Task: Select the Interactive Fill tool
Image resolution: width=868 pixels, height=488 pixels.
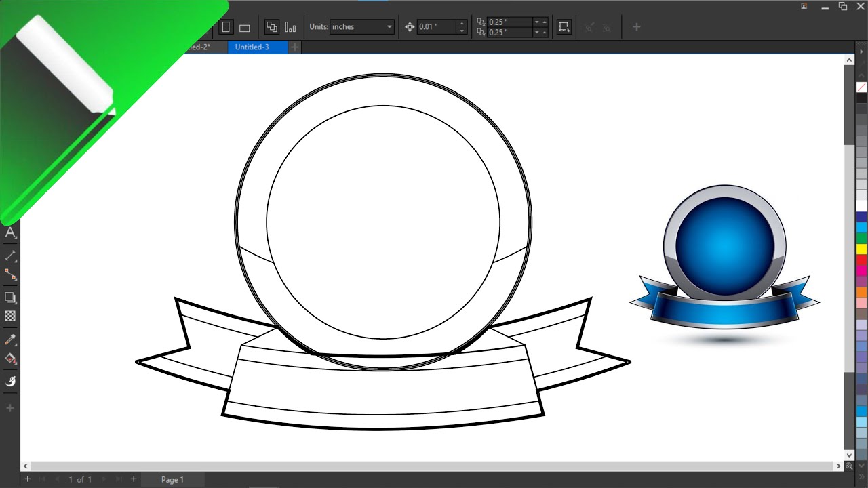Action: click(10, 359)
